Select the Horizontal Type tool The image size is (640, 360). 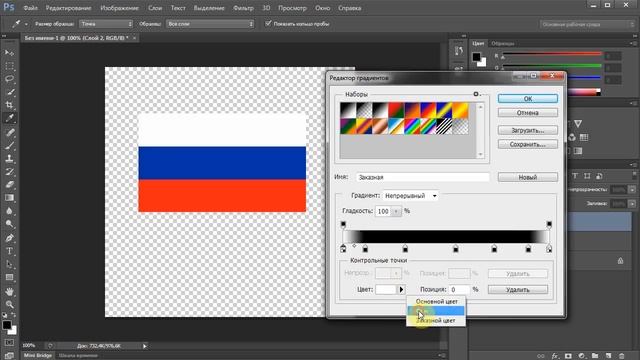pyautogui.click(x=9, y=251)
